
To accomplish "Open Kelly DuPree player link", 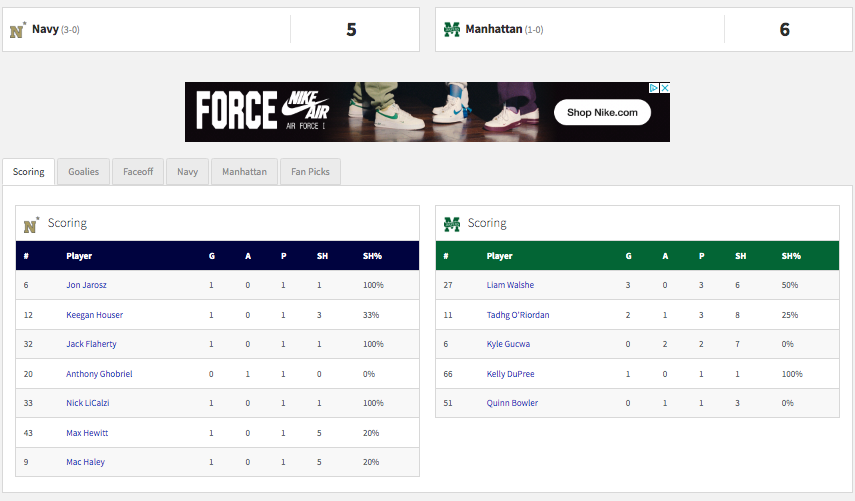I will [x=510, y=374].
